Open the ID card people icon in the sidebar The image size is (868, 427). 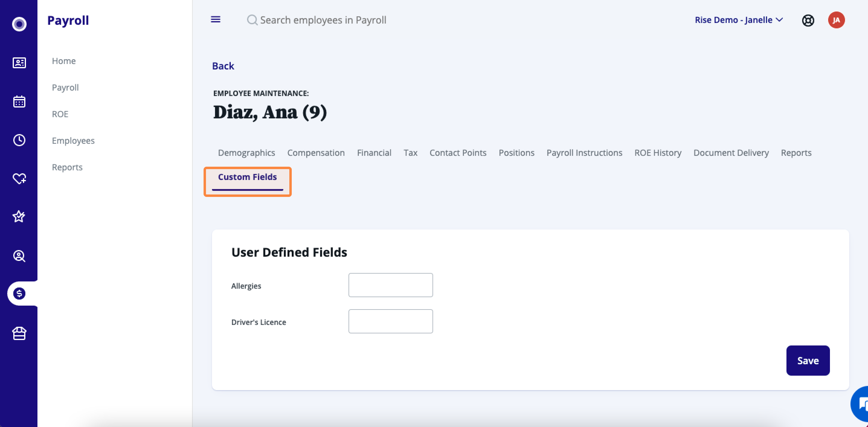(19, 63)
